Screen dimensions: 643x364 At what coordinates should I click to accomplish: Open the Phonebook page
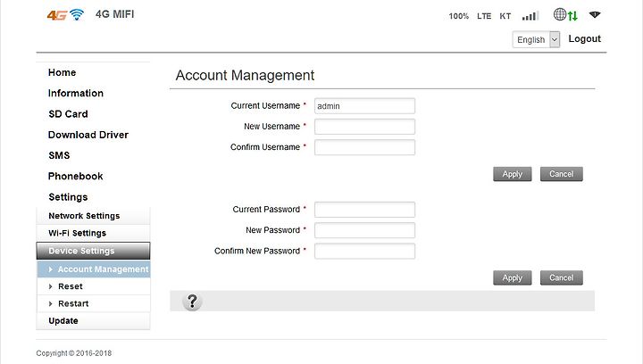pyautogui.click(x=75, y=177)
